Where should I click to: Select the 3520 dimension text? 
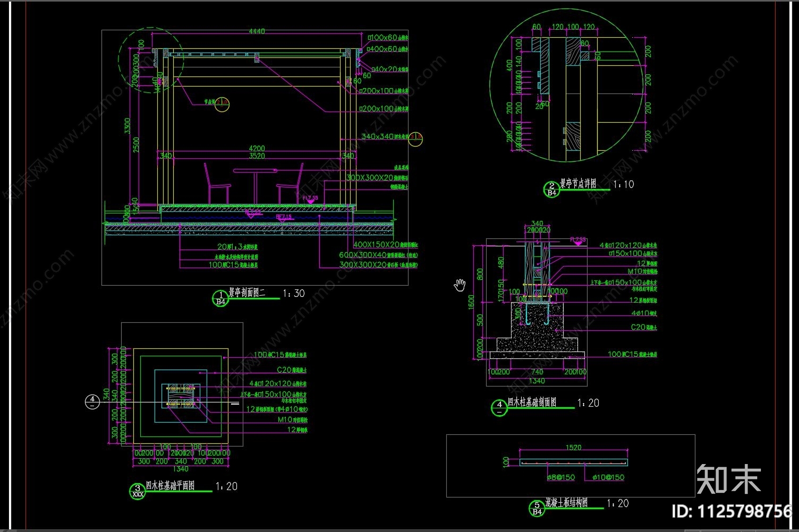256,156
